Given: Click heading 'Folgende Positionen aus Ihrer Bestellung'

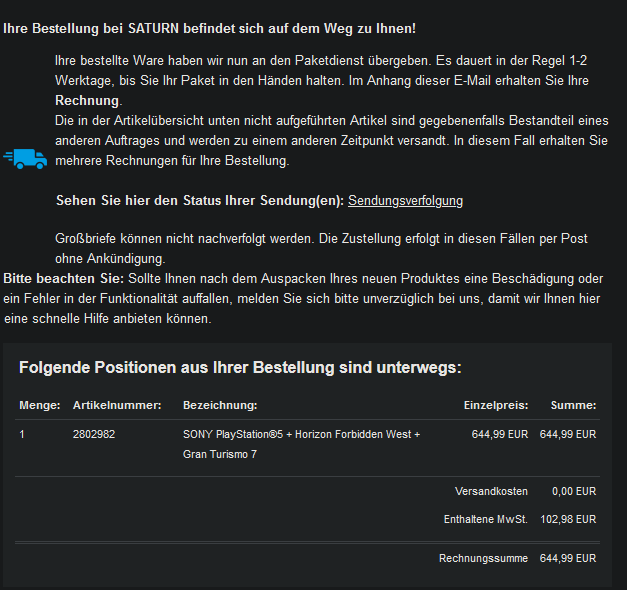Looking at the screenshot, I should 177,367.
